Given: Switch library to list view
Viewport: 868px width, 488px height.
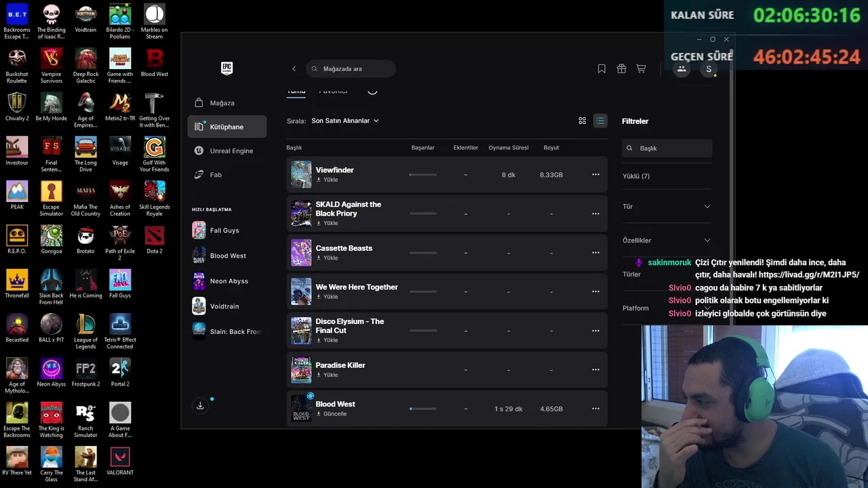Looking at the screenshot, I should 600,121.
